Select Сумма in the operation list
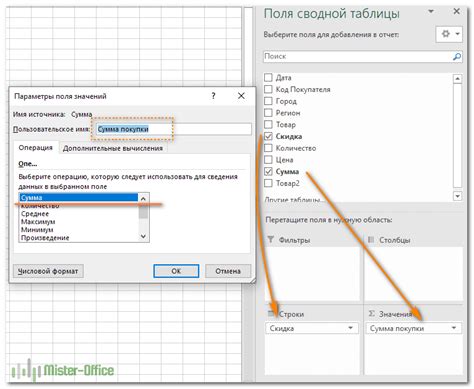The image size is (474, 389). click(78, 198)
